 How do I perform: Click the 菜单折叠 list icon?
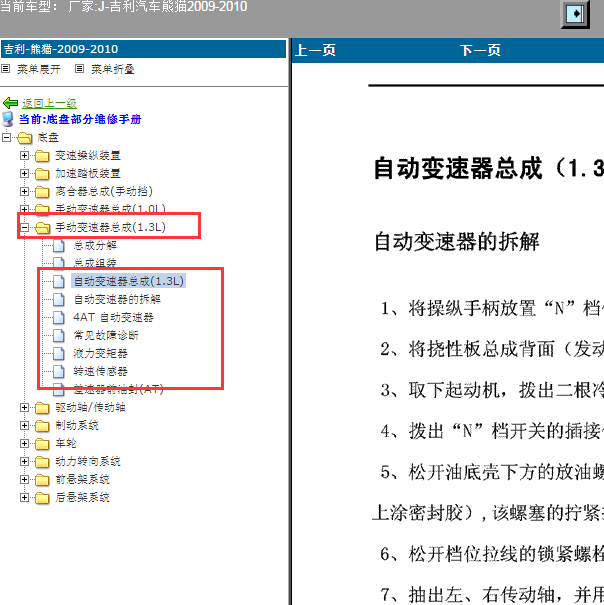(x=80, y=69)
